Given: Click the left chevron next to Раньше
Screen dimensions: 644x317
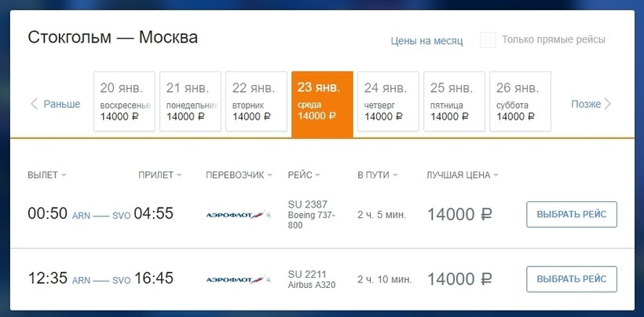Looking at the screenshot, I should point(34,104).
